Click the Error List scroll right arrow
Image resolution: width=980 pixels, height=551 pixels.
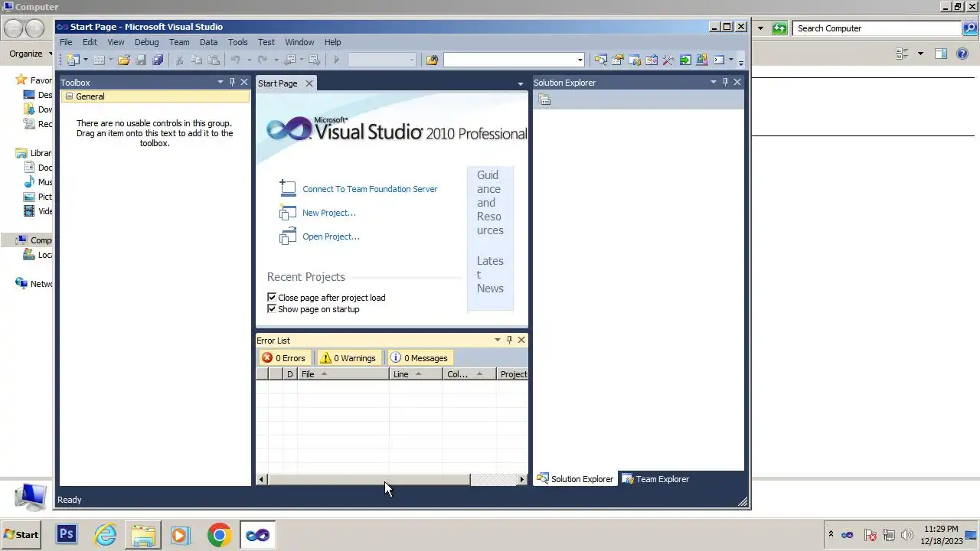pyautogui.click(x=522, y=480)
